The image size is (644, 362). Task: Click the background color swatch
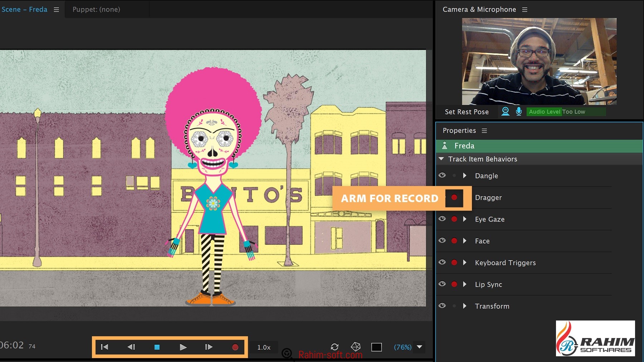click(x=376, y=347)
